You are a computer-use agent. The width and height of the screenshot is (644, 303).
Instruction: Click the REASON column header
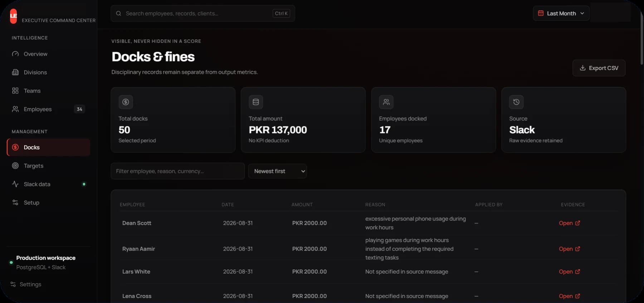click(375, 205)
